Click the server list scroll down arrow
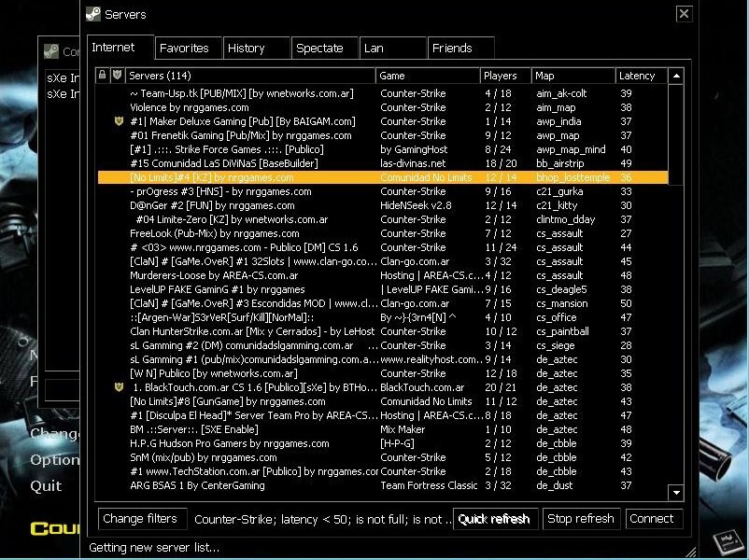 pyautogui.click(x=676, y=492)
